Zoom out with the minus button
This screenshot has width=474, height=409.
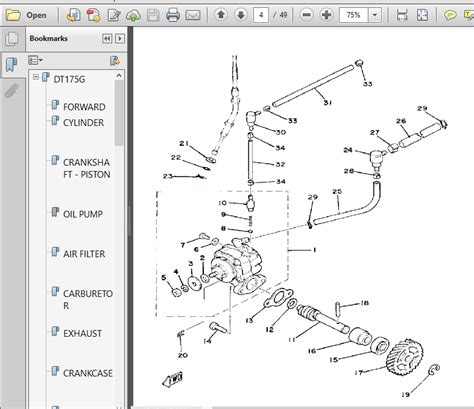pyautogui.click(x=306, y=15)
